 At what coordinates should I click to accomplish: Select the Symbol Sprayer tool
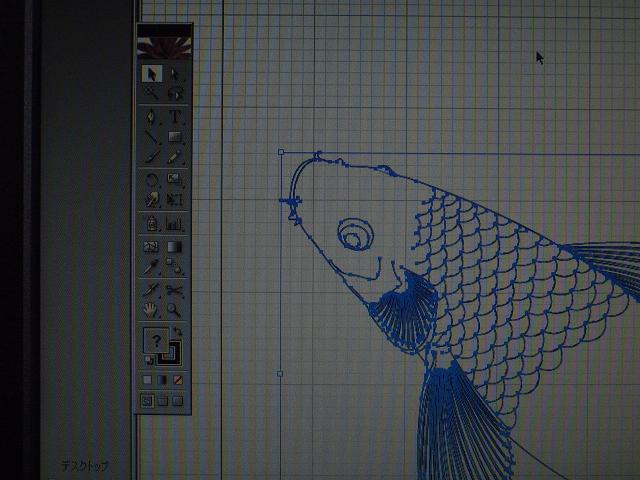pyautogui.click(x=152, y=223)
